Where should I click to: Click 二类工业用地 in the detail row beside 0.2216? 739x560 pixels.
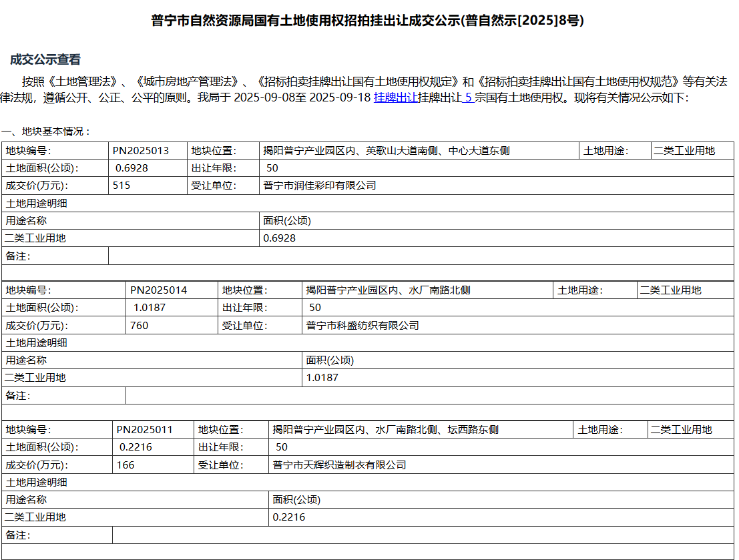click(35, 517)
